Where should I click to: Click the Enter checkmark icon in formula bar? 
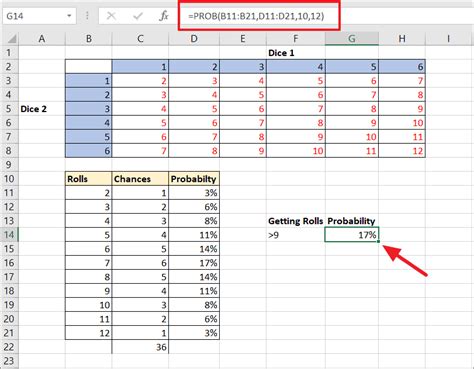(x=138, y=16)
